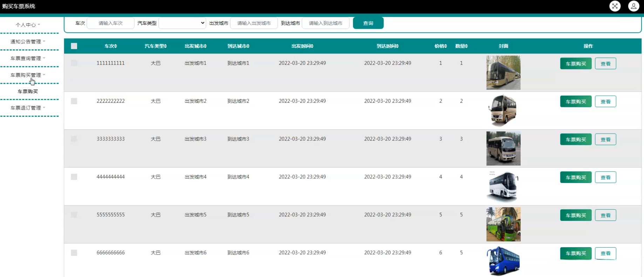Open cover image of train 1111111111
Screen dimensions: 644x277
pos(503,73)
